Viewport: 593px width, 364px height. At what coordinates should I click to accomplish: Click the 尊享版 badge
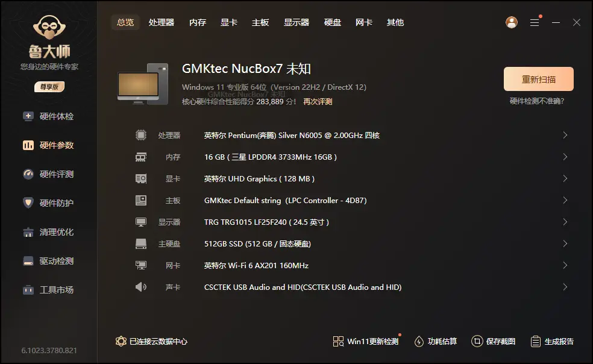49,87
